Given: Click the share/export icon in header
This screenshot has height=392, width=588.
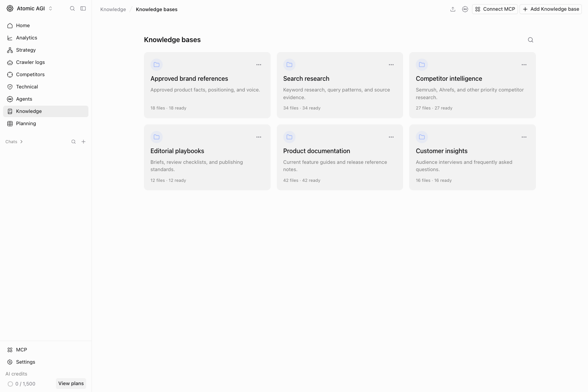Looking at the screenshot, I should (x=453, y=9).
